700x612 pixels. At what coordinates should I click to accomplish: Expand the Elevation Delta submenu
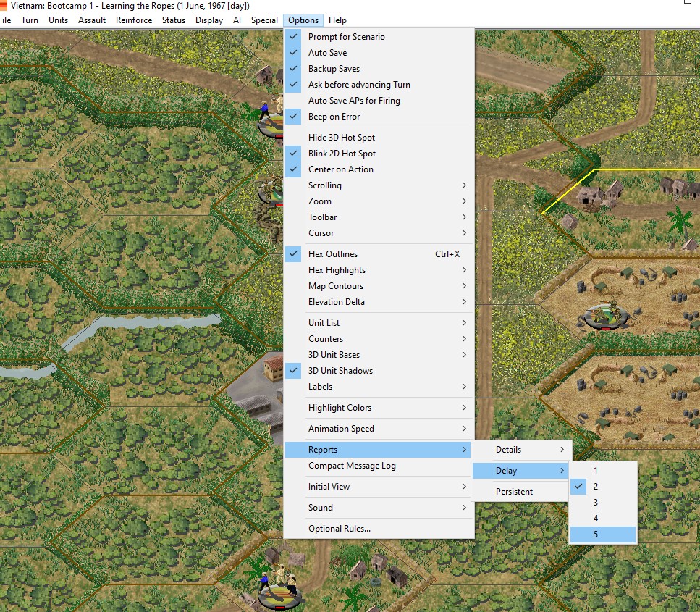[379, 302]
